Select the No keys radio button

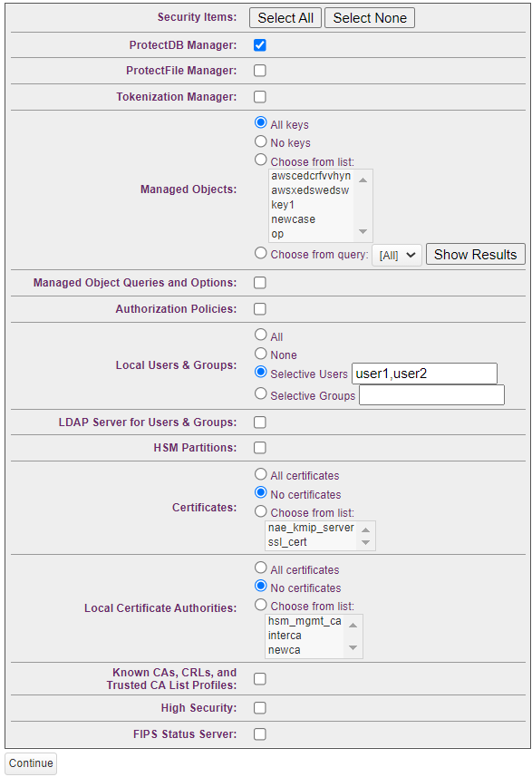coord(260,142)
